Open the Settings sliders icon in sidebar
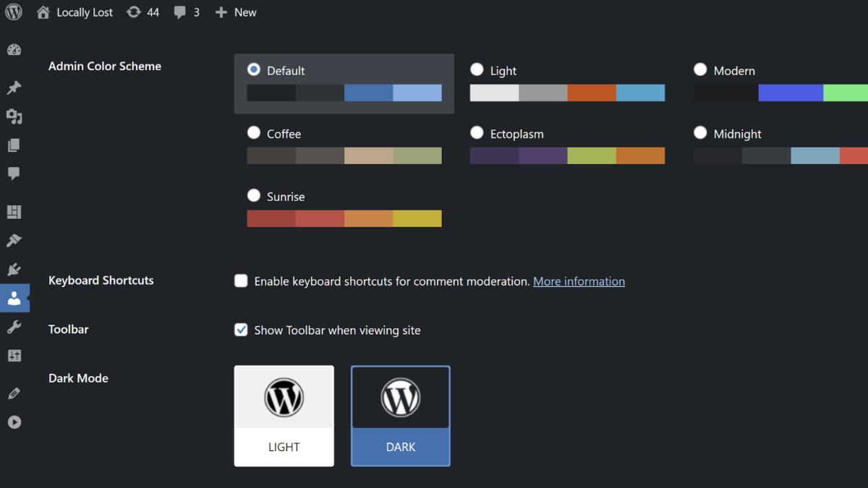This screenshot has width=868, height=488. pyautogui.click(x=14, y=356)
